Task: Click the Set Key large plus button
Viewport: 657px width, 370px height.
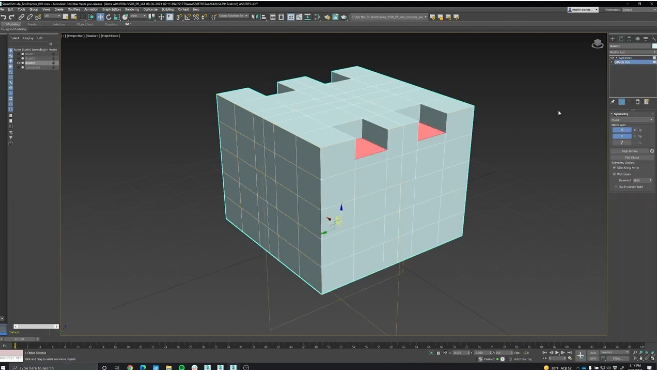Action: click(x=580, y=355)
